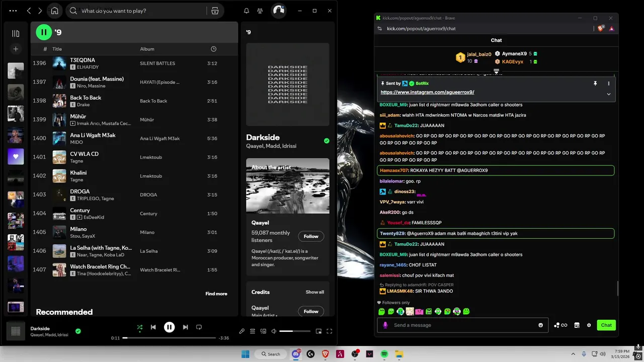This screenshot has height=362, width=644.
Task: Open site settings icon in Brave address bar
Action: tap(379, 29)
